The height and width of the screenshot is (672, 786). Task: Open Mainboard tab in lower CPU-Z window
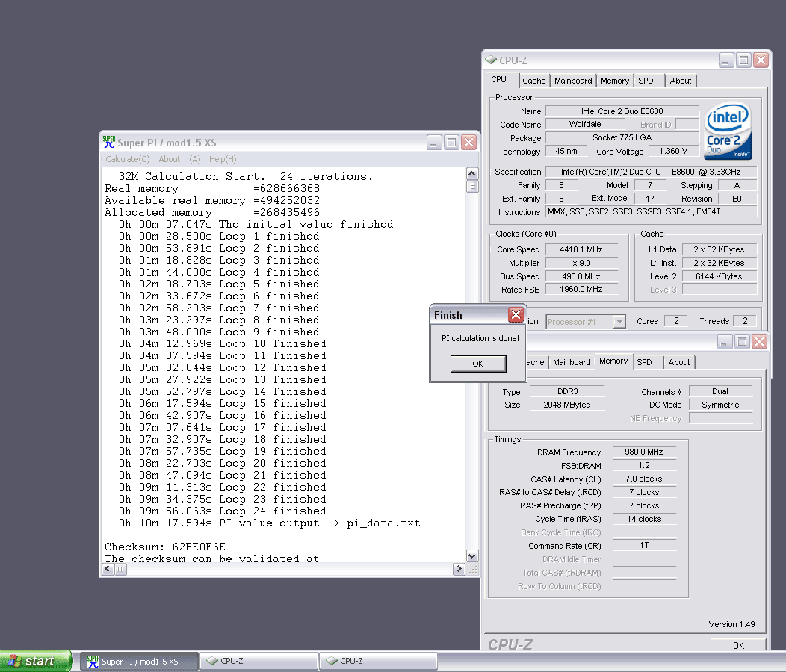(x=572, y=362)
